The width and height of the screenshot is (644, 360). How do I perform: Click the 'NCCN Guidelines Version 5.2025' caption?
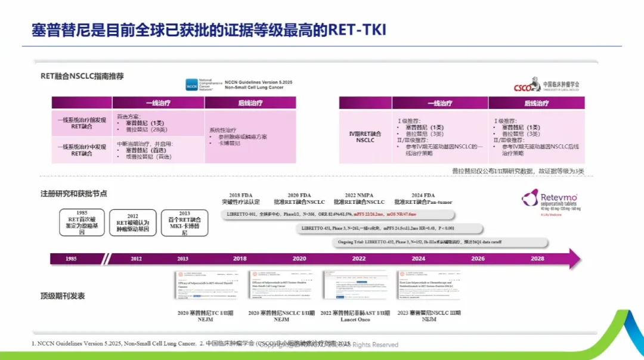pyautogui.click(x=258, y=85)
